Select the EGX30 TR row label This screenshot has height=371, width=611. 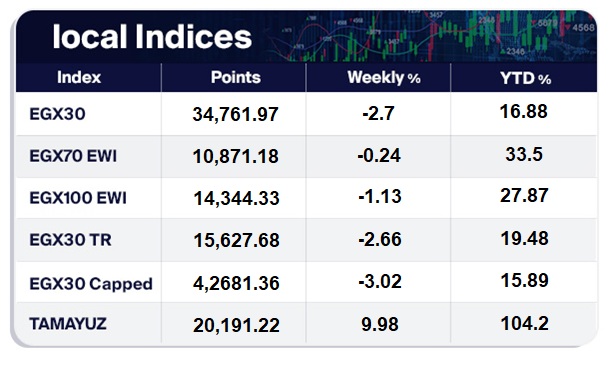[71, 240]
